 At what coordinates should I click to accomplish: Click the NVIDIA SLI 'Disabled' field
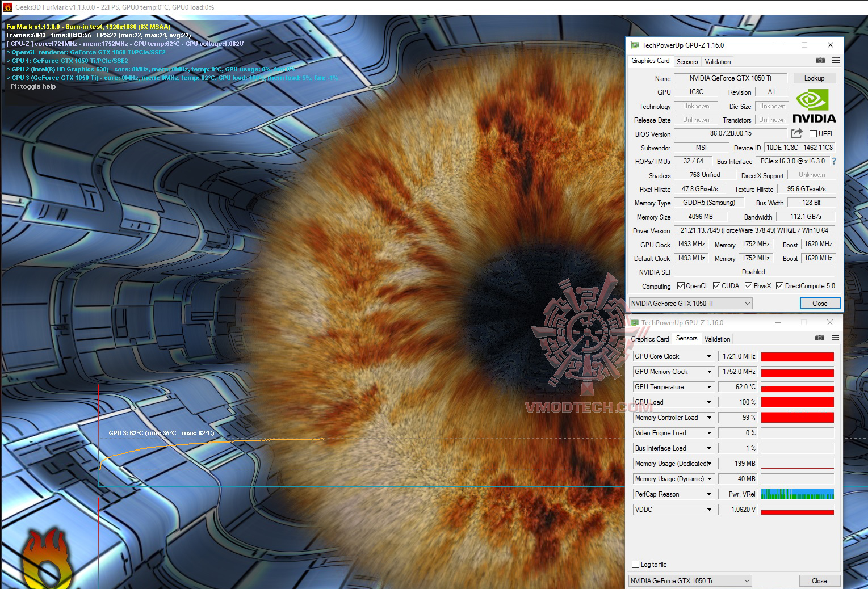tap(754, 272)
